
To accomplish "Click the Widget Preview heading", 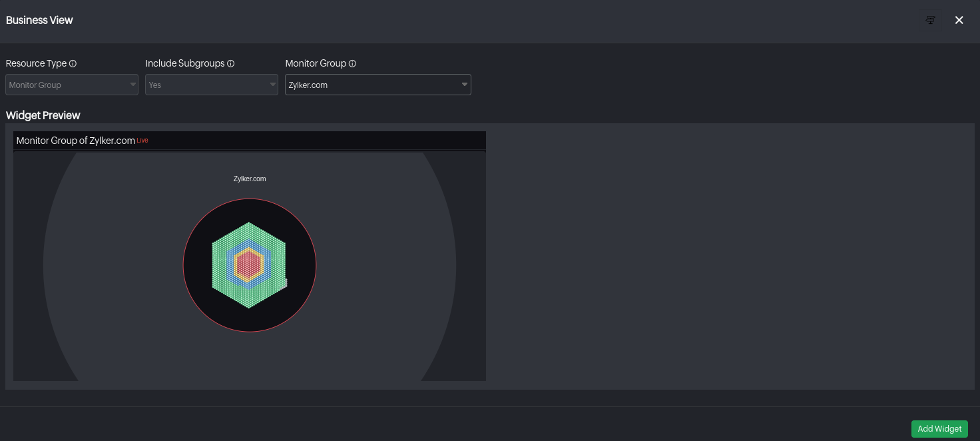I will [x=43, y=115].
